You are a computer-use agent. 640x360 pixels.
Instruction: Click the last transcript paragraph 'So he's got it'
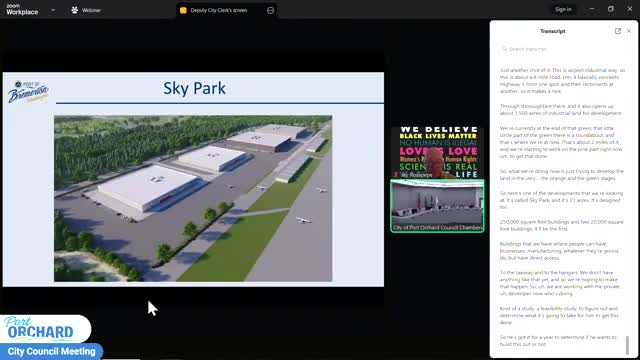558,340
